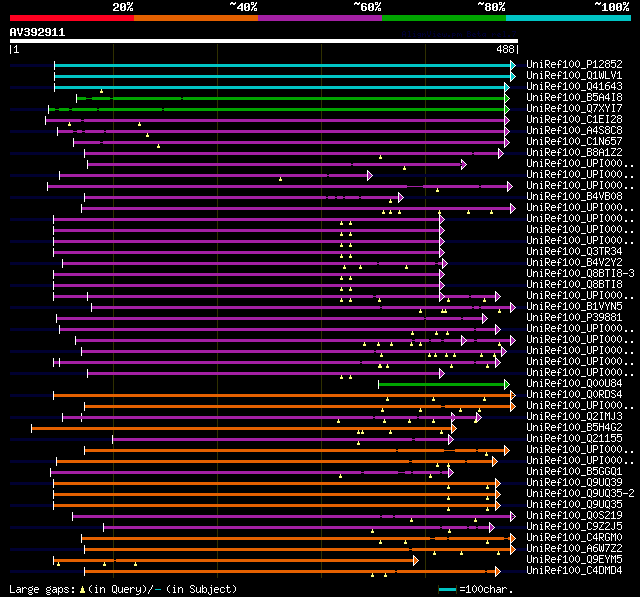640x597 pixels.
Task: Open the UniRef100_Q1WLV1 hit label
Action: click(x=574, y=75)
